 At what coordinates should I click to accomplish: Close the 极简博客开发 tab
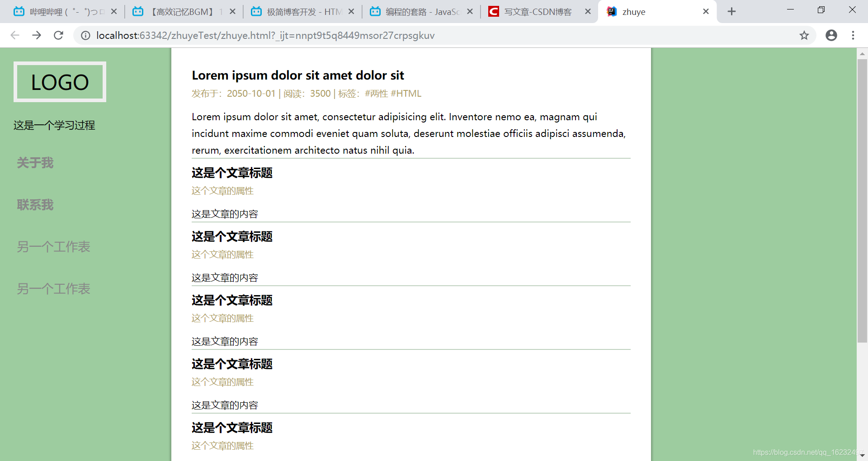click(x=351, y=12)
